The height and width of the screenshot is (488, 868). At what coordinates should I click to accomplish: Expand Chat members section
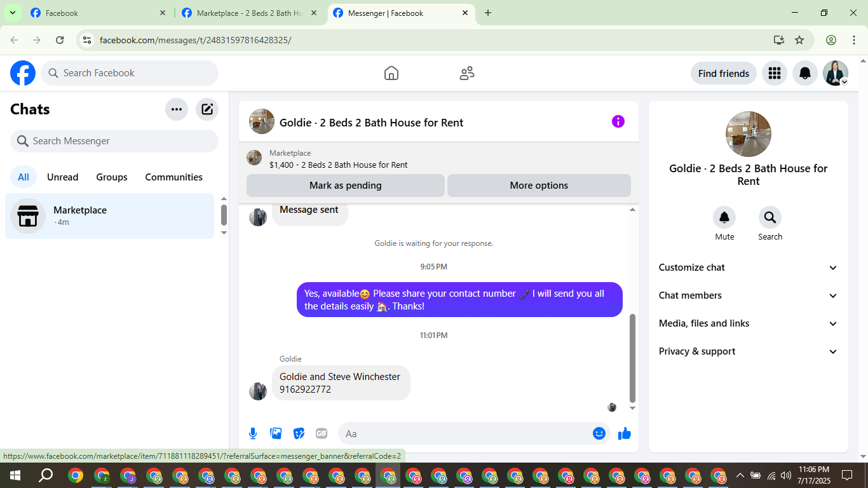pyautogui.click(x=749, y=295)
